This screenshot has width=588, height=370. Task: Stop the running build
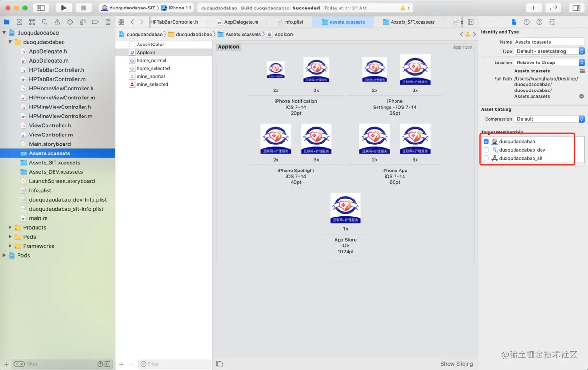tap(83, 8)
